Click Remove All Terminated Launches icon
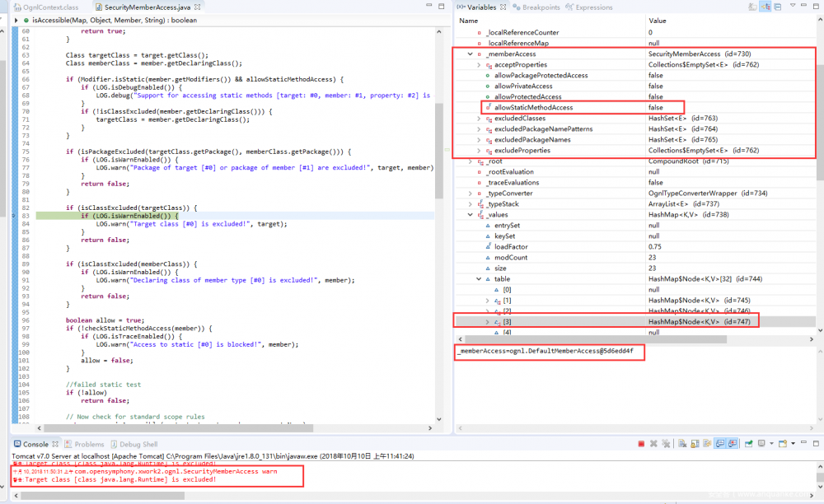This screenshot has height=504, width=824. pyautogui.click(x=665, y=444)
